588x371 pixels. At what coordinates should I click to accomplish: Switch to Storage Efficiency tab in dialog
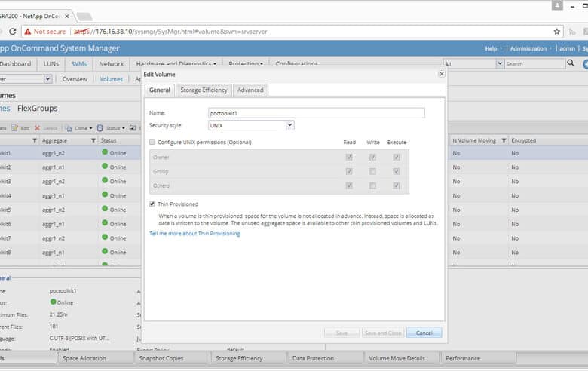[x=204, y=90]
